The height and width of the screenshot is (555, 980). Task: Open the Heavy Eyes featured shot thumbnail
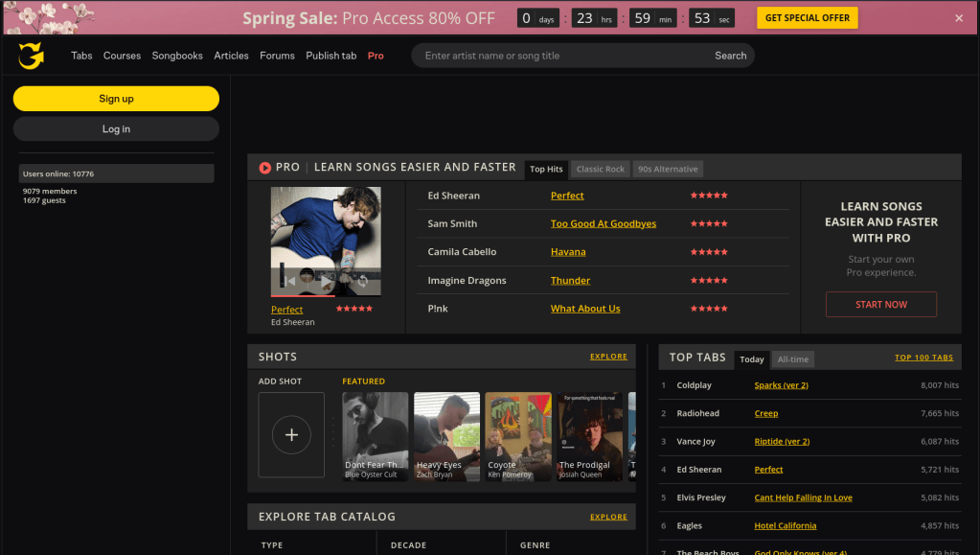click(446, 435)
